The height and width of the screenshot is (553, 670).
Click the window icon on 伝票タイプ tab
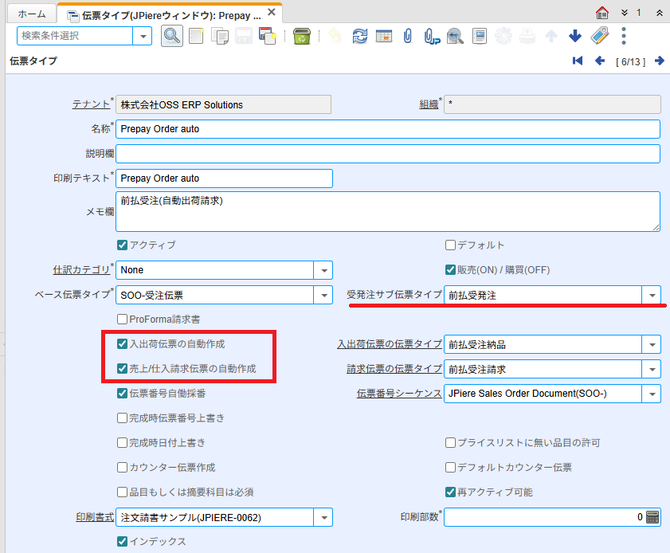pos(73,16)
